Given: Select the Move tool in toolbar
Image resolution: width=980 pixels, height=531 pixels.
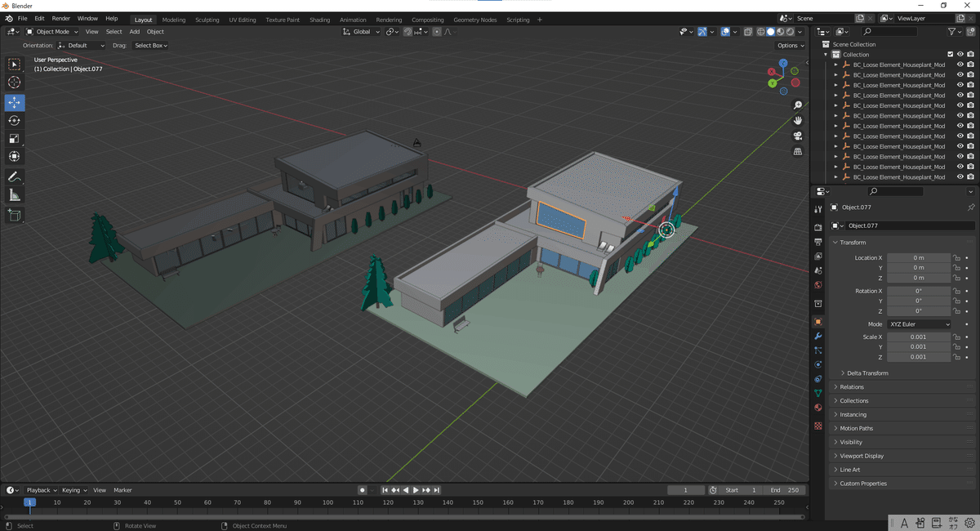Looking at the screenshot, I should coord(14,103).
